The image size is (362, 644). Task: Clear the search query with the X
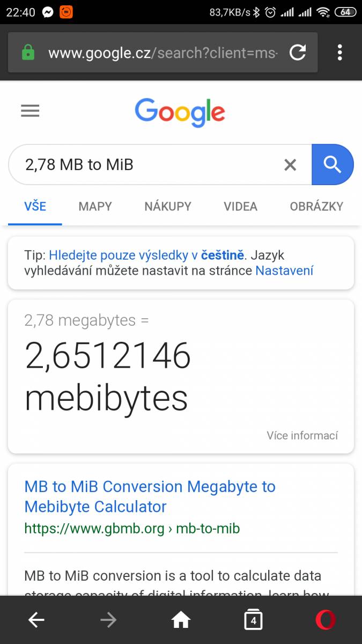(290, 165)
